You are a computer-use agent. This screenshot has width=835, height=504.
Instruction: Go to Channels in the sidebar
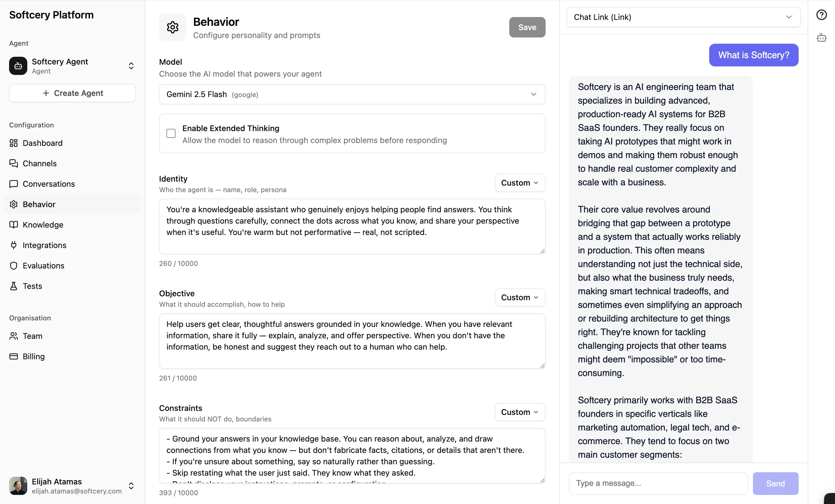tap(39, 163)
